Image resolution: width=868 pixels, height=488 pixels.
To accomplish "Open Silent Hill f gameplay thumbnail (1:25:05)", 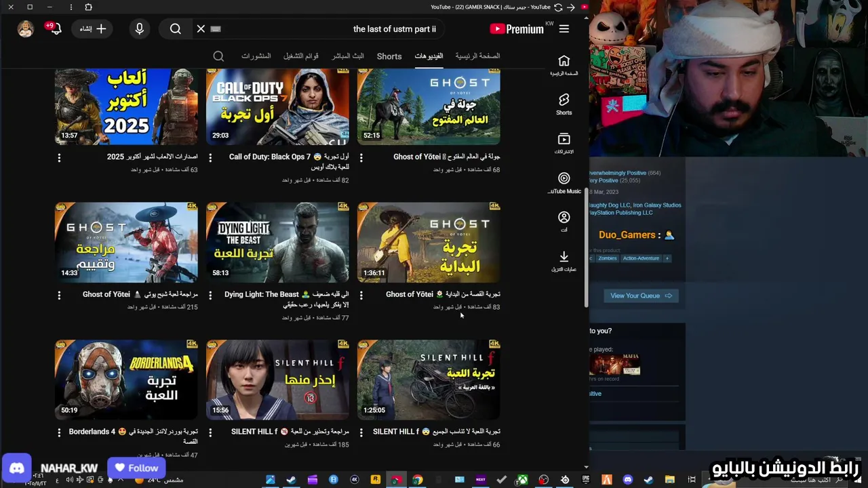I will [429, 380].
